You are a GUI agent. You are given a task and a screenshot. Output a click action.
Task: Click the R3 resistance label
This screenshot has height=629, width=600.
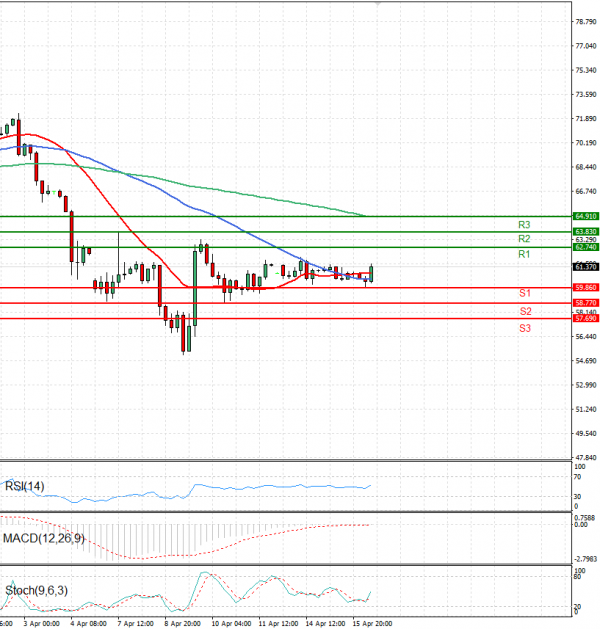point(524,225)
